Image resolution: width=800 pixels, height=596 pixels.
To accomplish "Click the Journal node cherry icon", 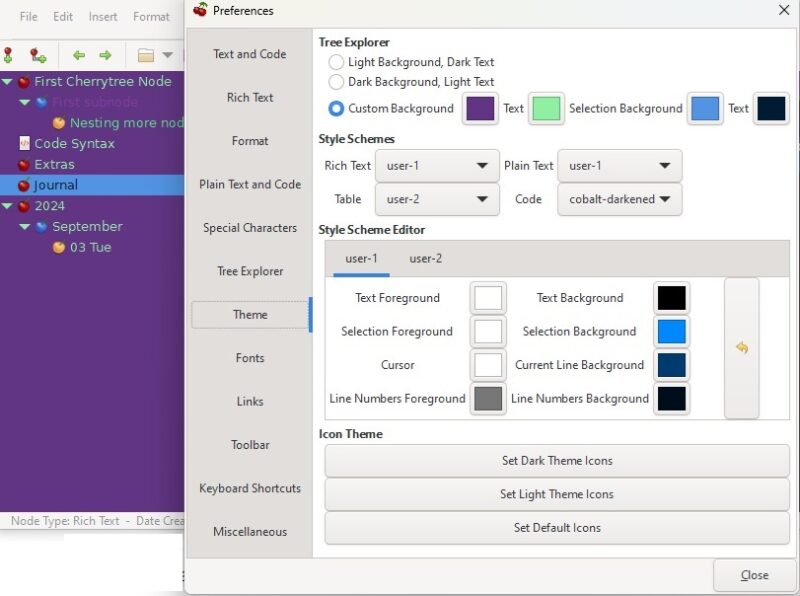I will (x=22, y=185).
